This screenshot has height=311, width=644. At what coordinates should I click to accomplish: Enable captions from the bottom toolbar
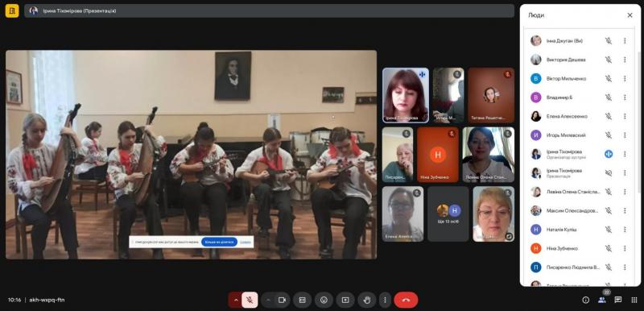303,300
